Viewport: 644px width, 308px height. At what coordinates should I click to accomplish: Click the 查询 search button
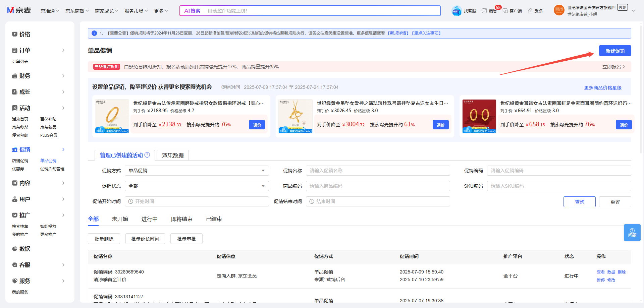579,202
